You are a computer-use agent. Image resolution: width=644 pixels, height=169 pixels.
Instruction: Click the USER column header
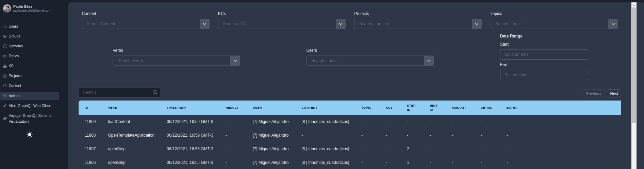[x=257, y=108]
